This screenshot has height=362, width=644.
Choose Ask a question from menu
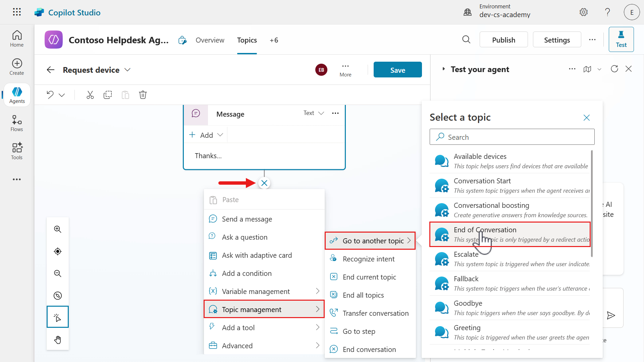click(x=245, y=237)
